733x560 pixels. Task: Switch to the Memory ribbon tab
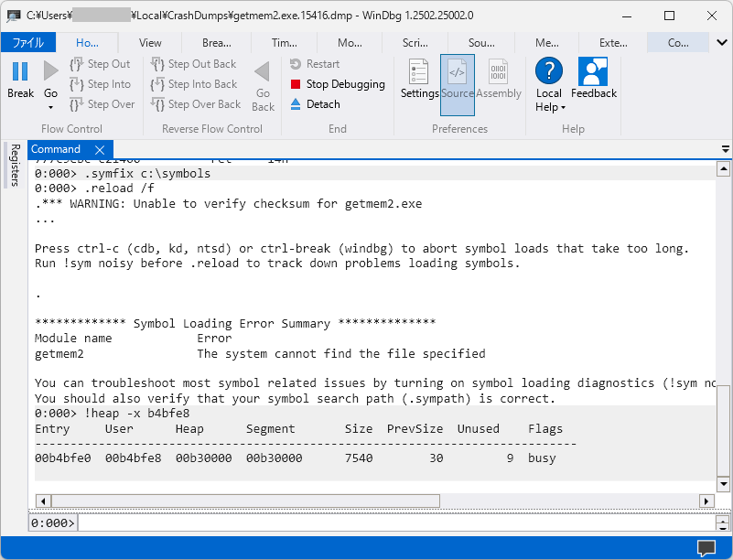[x=547, y=42]
